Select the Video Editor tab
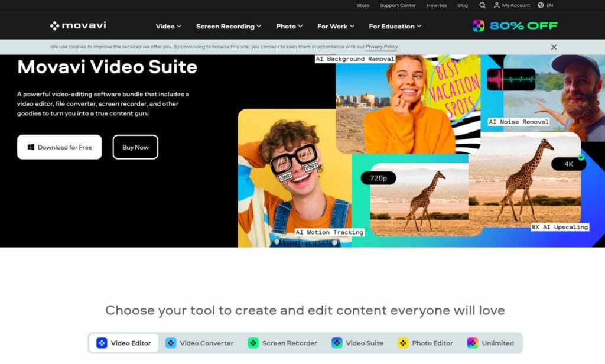 tap(123, 343)
